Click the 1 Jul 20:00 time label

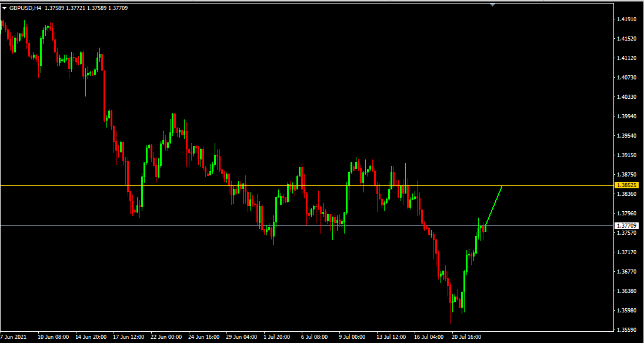pyautogui.click(x=277, y=337)
